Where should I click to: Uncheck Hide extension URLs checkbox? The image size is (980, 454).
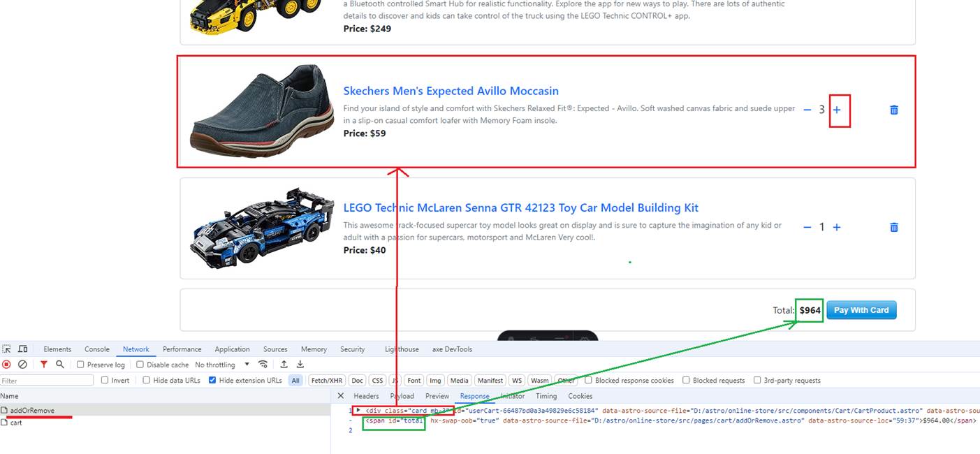[x=212, y=381]
